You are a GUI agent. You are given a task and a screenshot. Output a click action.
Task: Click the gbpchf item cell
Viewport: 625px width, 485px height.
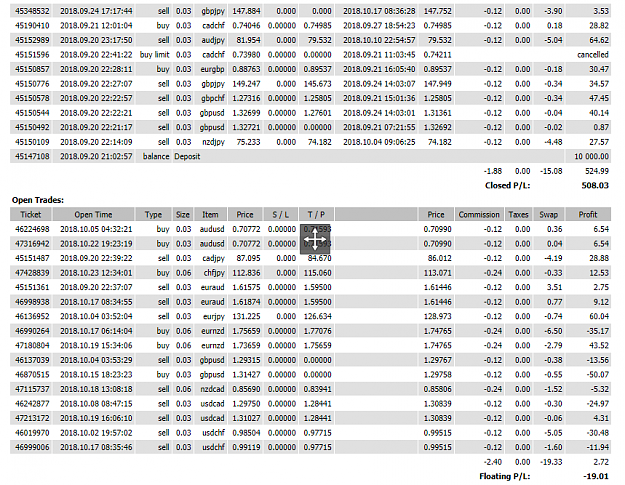212,98
